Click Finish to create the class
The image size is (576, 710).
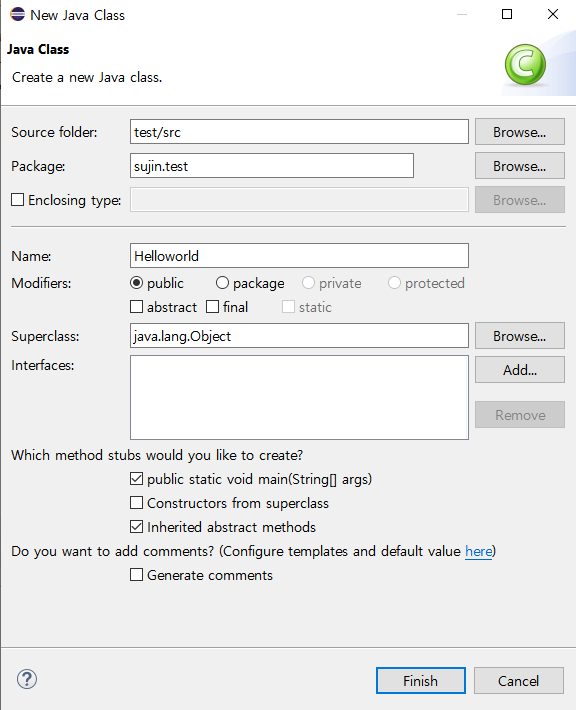click(421, 681)
